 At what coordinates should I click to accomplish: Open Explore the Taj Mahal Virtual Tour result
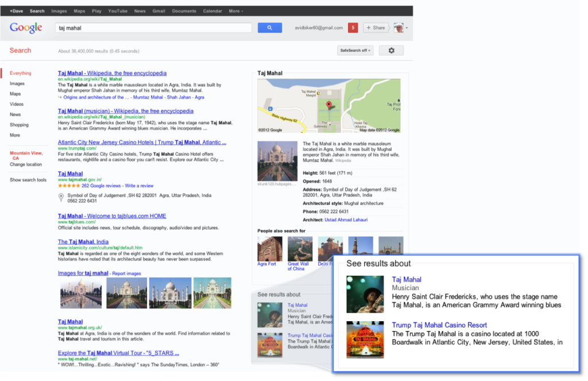click(x=118, y=353)
